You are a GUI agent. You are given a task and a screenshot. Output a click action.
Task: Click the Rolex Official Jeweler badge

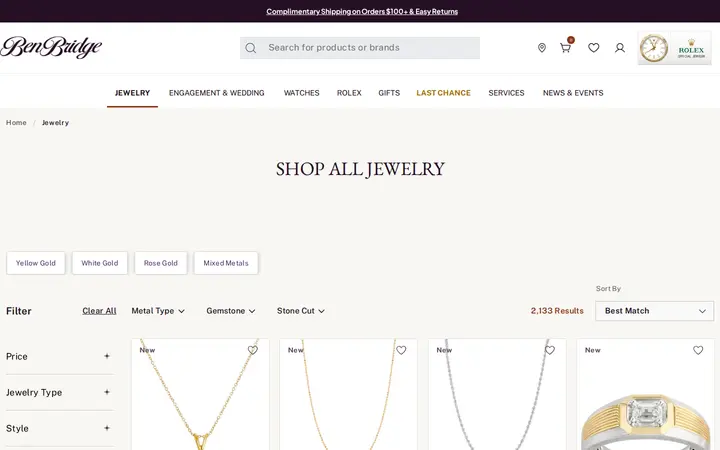(675, 48)
